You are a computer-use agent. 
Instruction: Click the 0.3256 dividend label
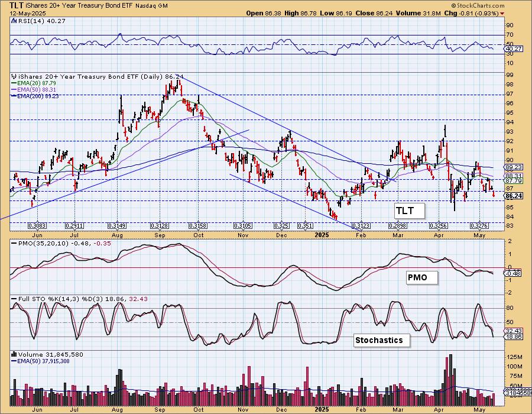point(439,226)
